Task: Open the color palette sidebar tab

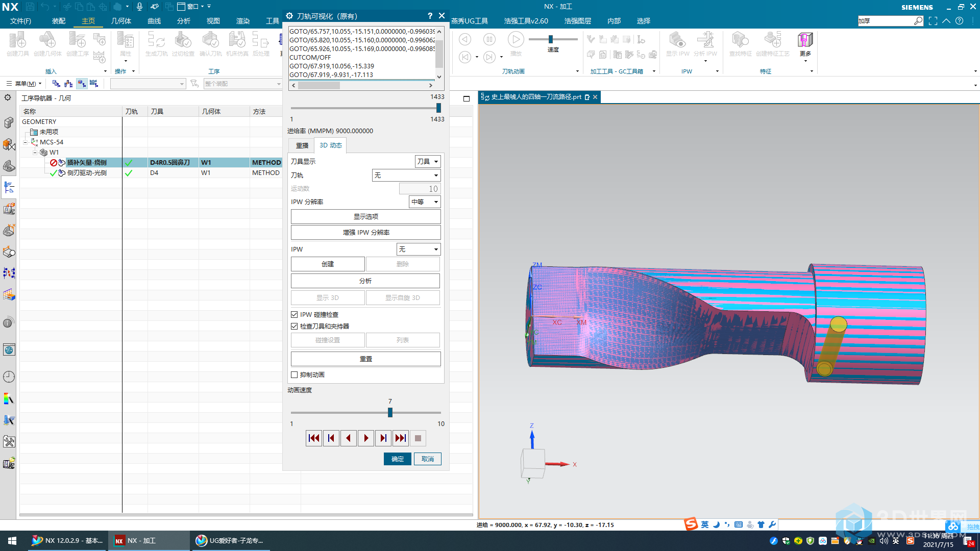Action: click(x=9, y=398)
